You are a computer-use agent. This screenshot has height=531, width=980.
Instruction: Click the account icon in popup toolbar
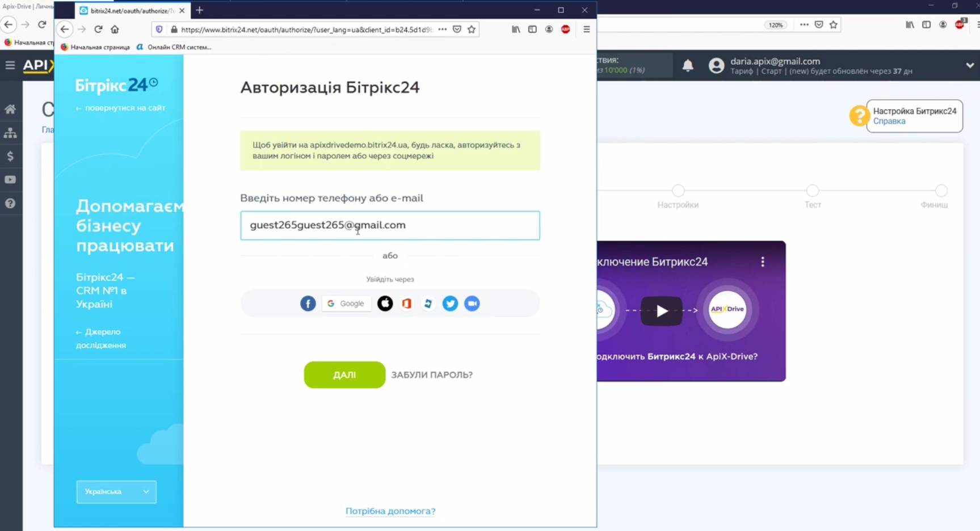point(549,29)
